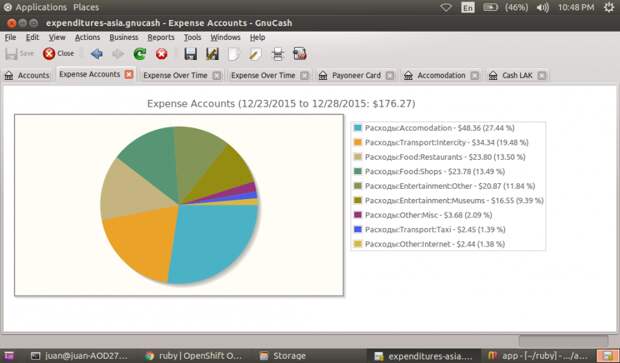The width and height of the screenshot is (620, 363).
Task: Export report as PDF icon
Action: tap(300, 54)
